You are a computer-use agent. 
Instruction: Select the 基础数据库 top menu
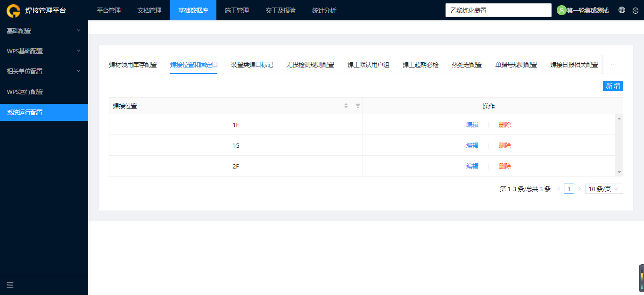pos(193,10)
